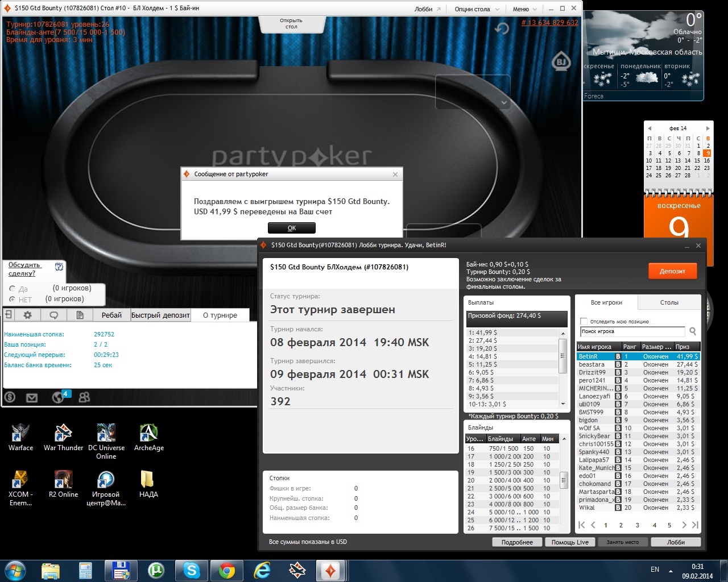This screenshot has height=582, width=728.
Task: Click payouts list scroll up arrow
Action: pos(563,333)
